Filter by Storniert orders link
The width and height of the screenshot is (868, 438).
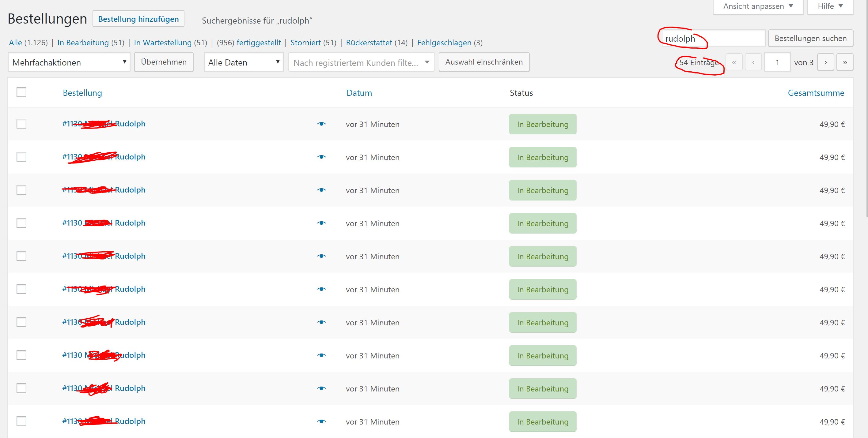coord(305,43)
